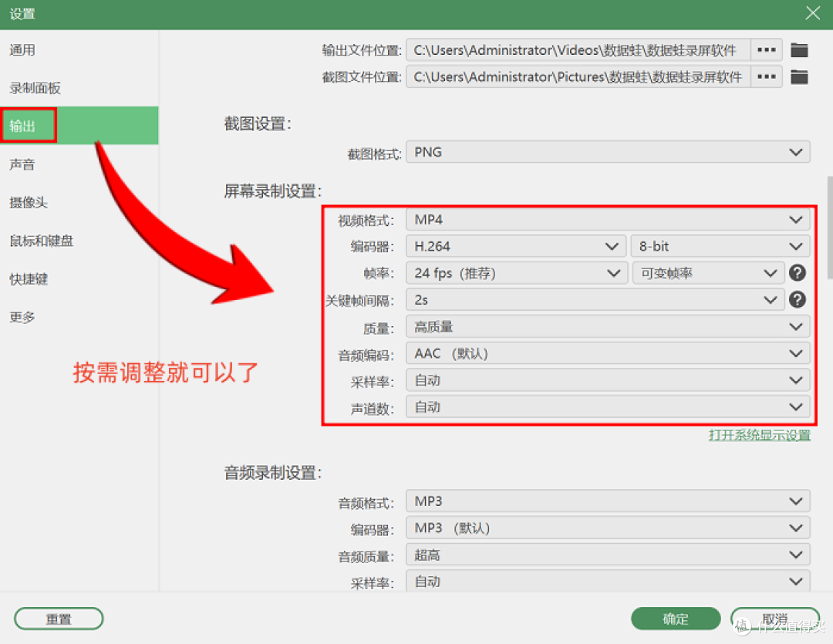Click the browse dots for screenshot file location
Screen dimensions: 833x644
[766, 76]
